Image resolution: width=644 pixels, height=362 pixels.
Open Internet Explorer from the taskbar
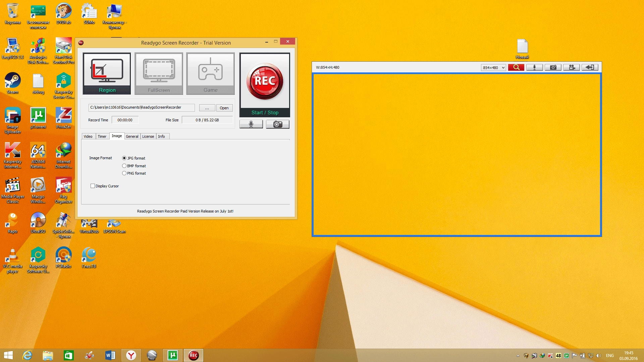tap(27, 355)
